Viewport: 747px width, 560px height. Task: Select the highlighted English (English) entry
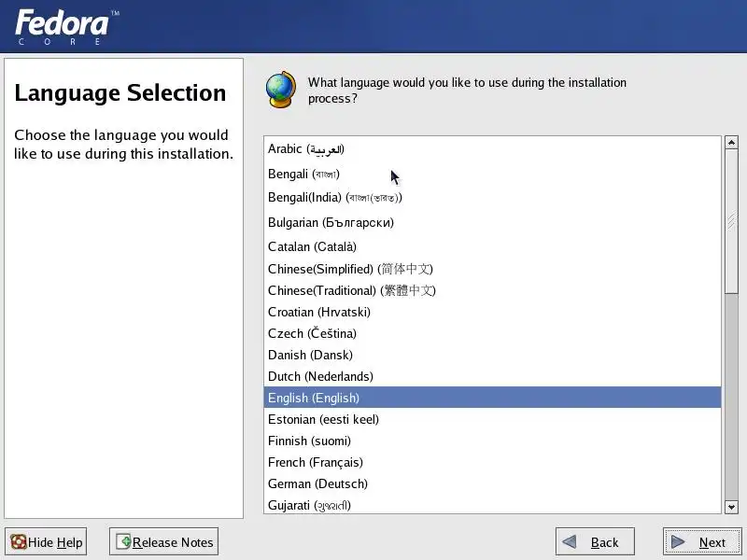(x=314, y=399)
